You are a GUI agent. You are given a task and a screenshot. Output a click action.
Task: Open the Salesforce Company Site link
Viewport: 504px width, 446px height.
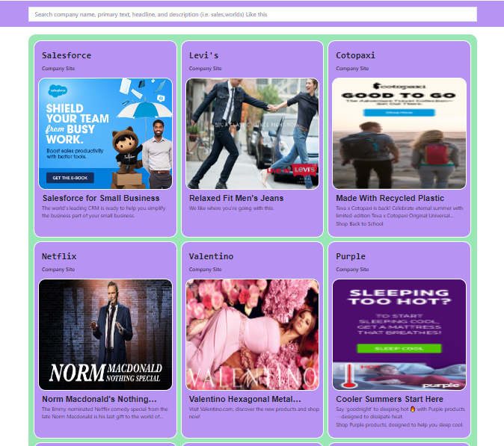[x=58, y=69]
